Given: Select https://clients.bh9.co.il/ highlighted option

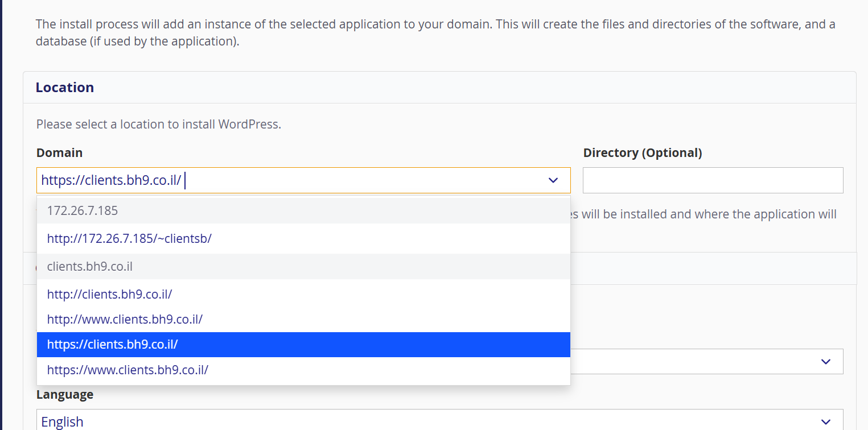Looking at the screenshot, I should pos(303,345).
